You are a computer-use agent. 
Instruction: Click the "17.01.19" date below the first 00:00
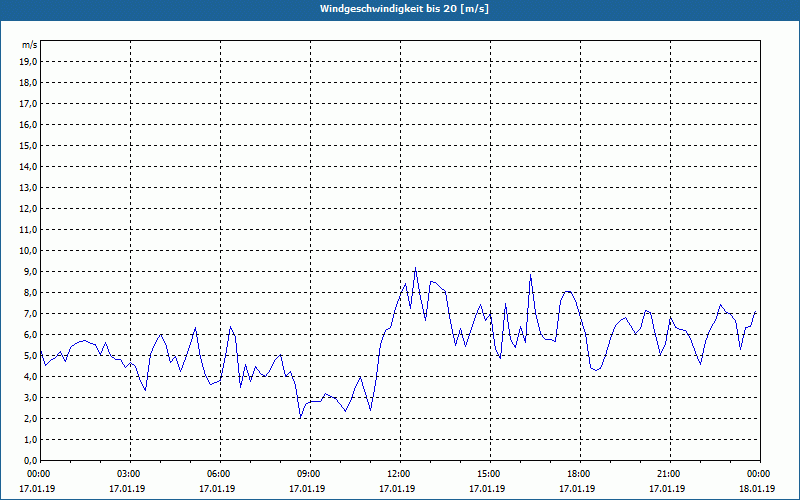[37, 488]
